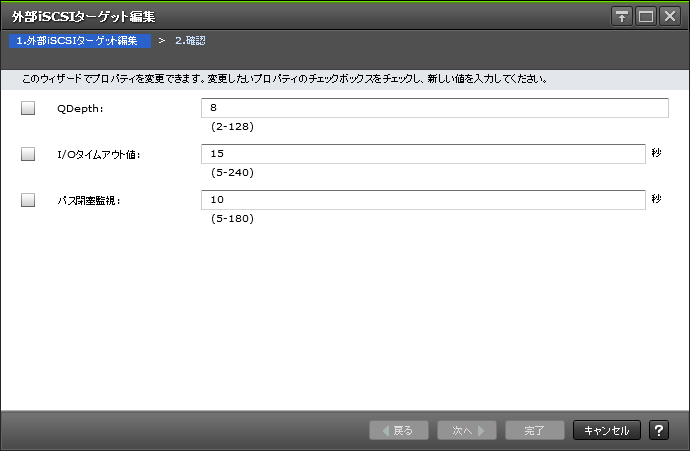Screen dimensions: 690x451
Task: Click the QDepth: label
Action: coord(80,109)
